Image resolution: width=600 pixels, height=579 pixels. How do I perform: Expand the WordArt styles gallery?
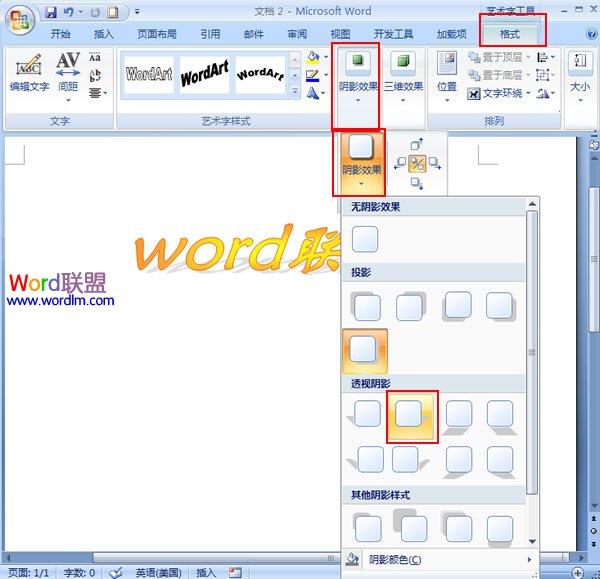(x=295, y=92)
